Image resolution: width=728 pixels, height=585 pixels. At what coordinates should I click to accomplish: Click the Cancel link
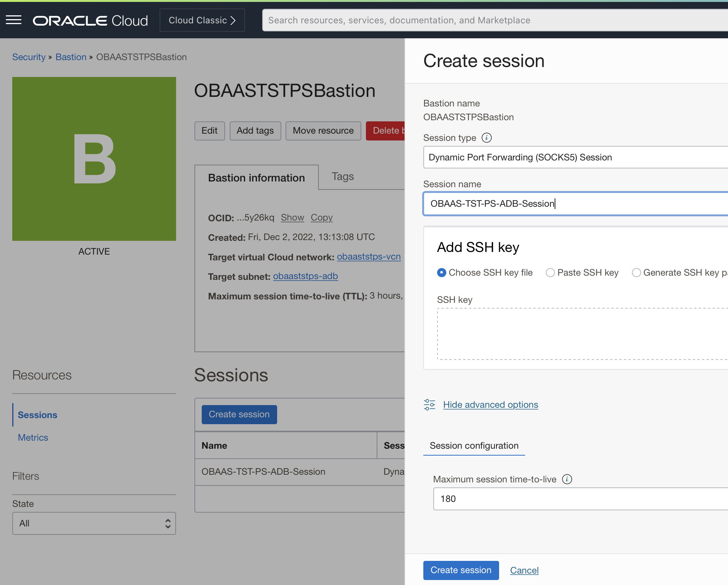click(x=524, y=570)
